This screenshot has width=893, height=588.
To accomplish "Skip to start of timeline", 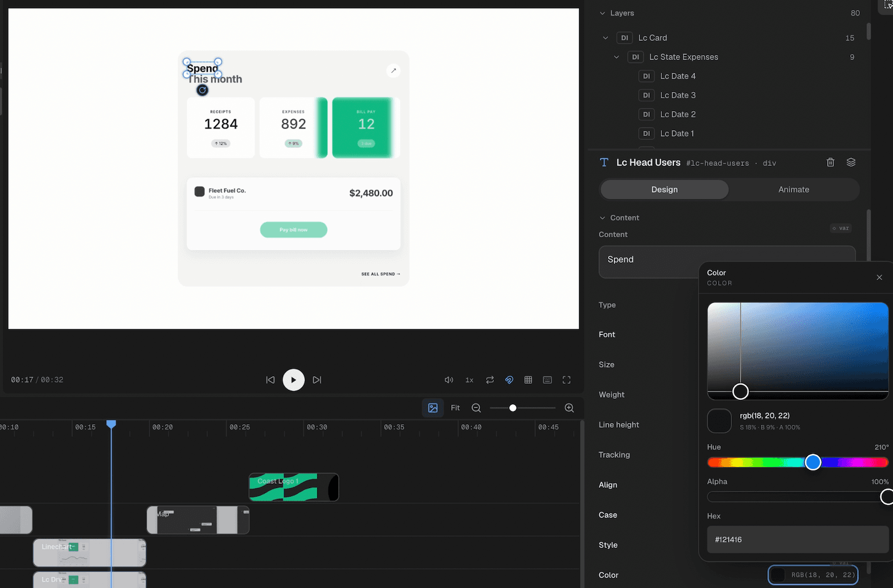I will [270, 380].
